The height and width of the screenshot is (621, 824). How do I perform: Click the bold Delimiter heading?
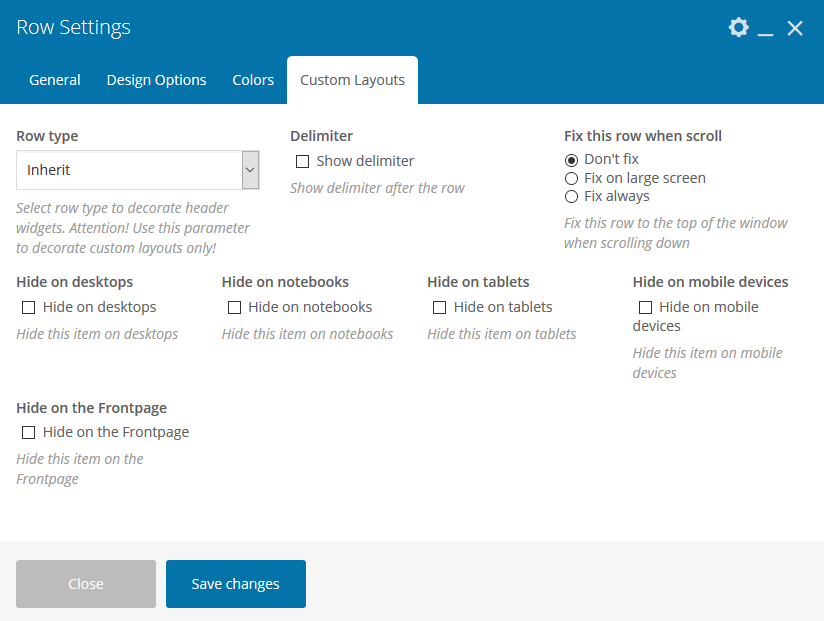(x=322, y=136)
